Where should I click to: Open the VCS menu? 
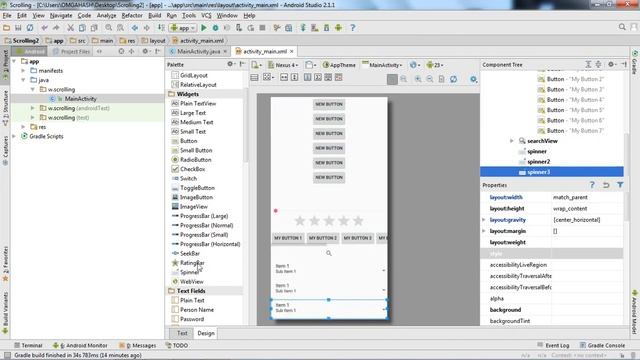[x=206, y=16]
